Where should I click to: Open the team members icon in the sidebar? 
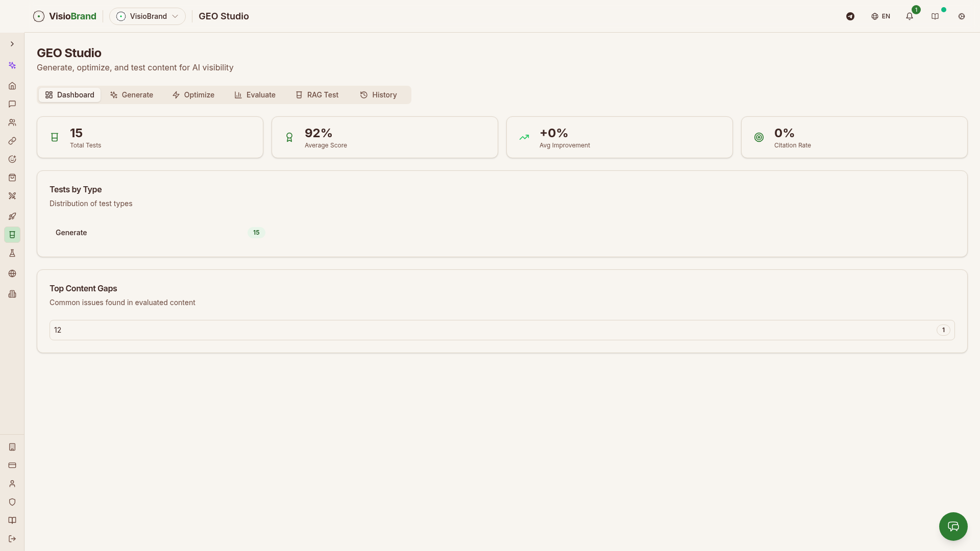pos(12,122)
